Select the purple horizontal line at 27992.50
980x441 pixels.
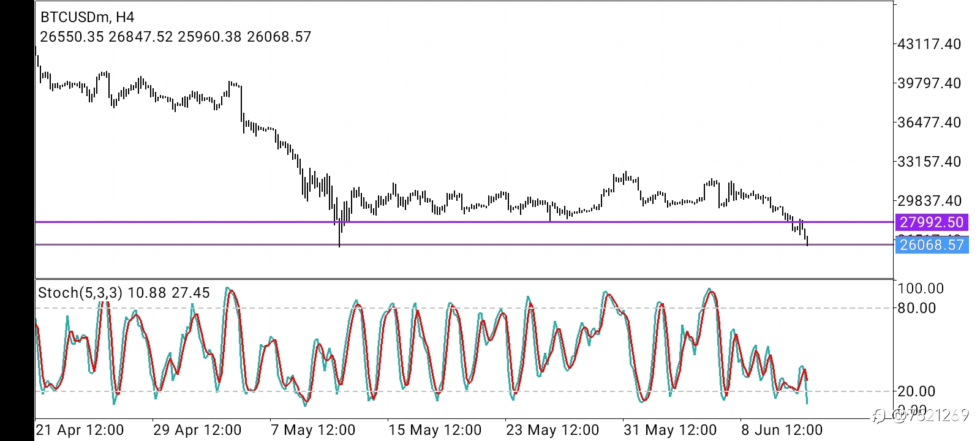tap(464, 222)
